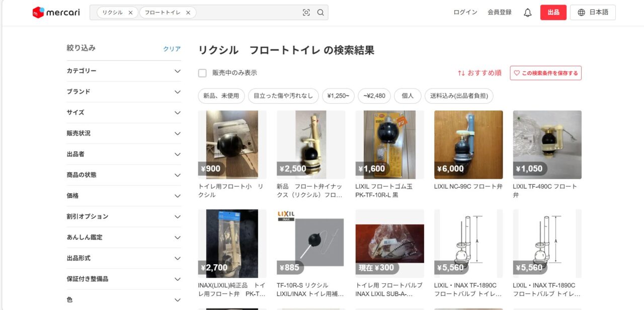
Task: Expand the カテゴリー filter section
Action: click(177, 71)
